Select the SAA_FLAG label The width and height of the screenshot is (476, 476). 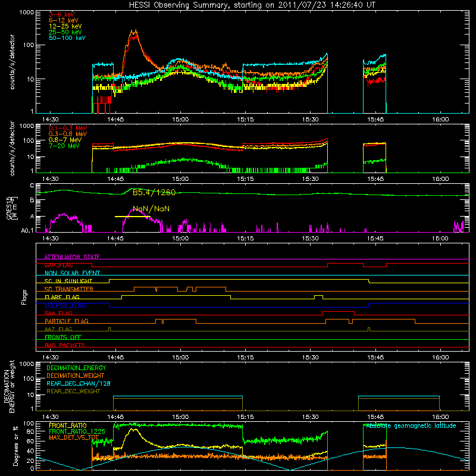point(58,313)
